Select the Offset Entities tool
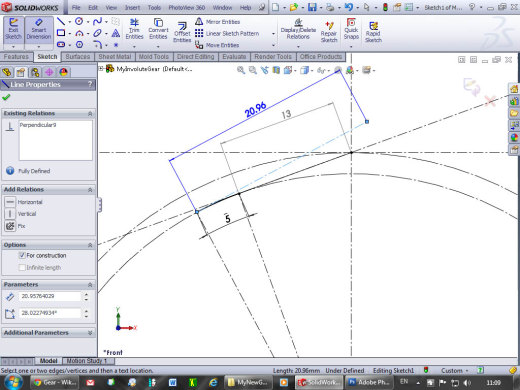This screenshot has width=520, height=390. tap(182, 32)
